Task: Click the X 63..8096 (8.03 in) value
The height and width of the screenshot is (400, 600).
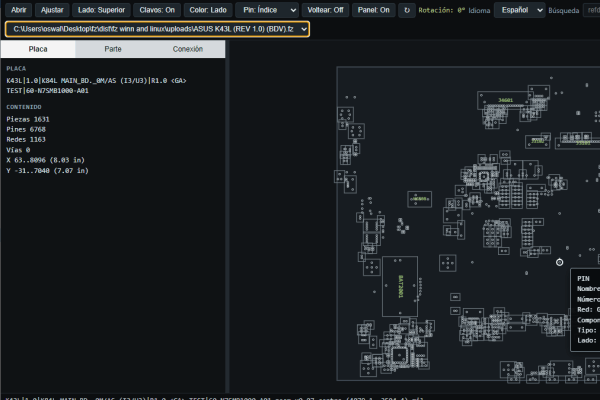Action: tap(45, 160)
